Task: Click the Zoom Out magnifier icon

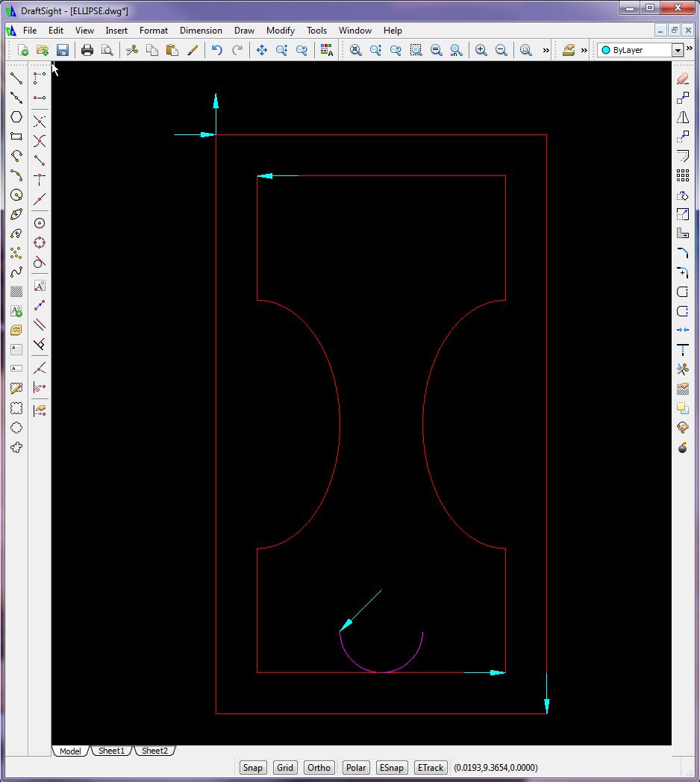Action: coord(501,50)
